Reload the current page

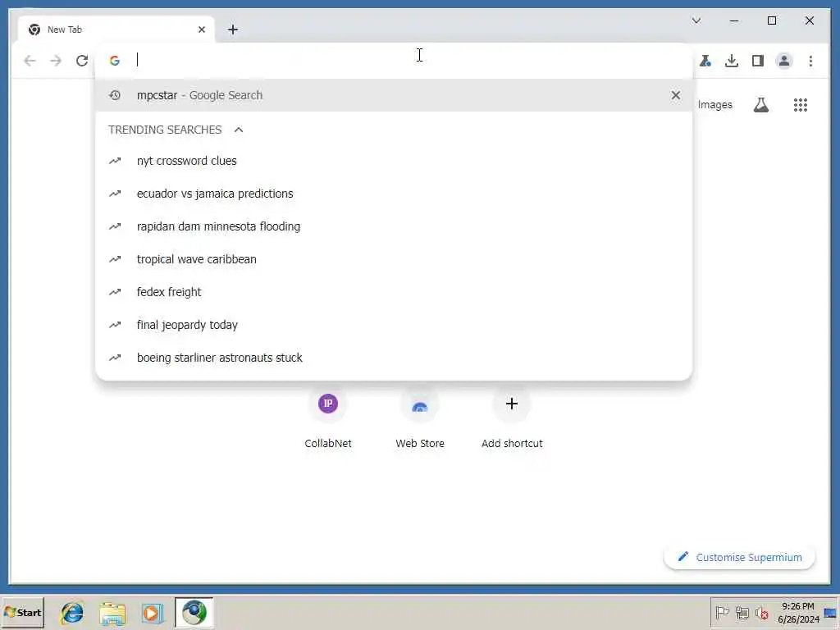click(82, 61)
